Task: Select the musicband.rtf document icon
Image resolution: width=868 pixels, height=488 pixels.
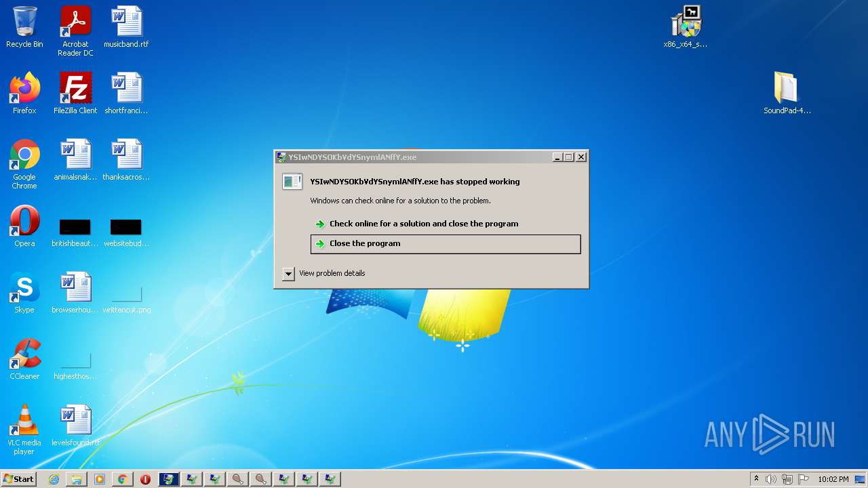Action: pos(126,27)
